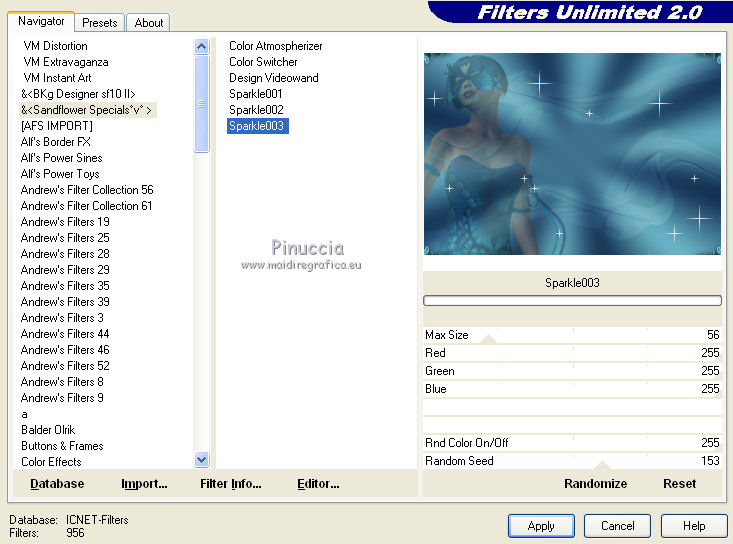This screenshot has height=544, width=733.
Task: Select Balder Olrik category
Action: (x=48, y=429)
